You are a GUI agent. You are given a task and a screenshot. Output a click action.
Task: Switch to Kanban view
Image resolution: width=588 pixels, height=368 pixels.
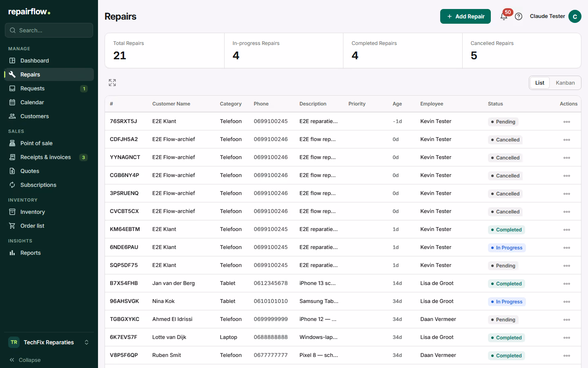click(565, 83)
